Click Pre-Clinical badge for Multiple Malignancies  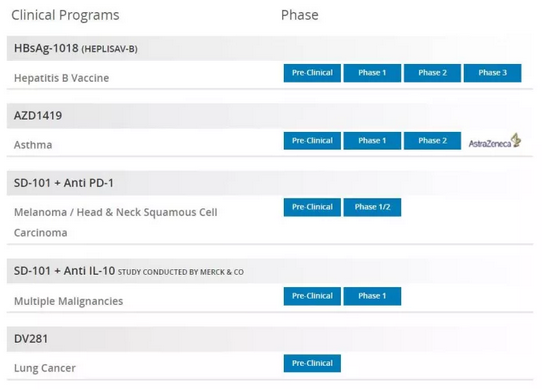[x=312, y=296]
